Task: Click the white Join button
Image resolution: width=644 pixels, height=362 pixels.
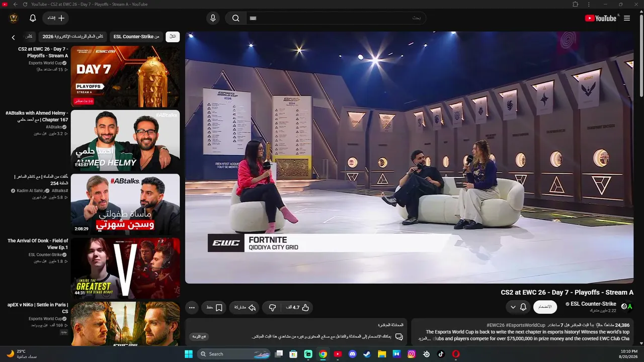Action: 545,307
